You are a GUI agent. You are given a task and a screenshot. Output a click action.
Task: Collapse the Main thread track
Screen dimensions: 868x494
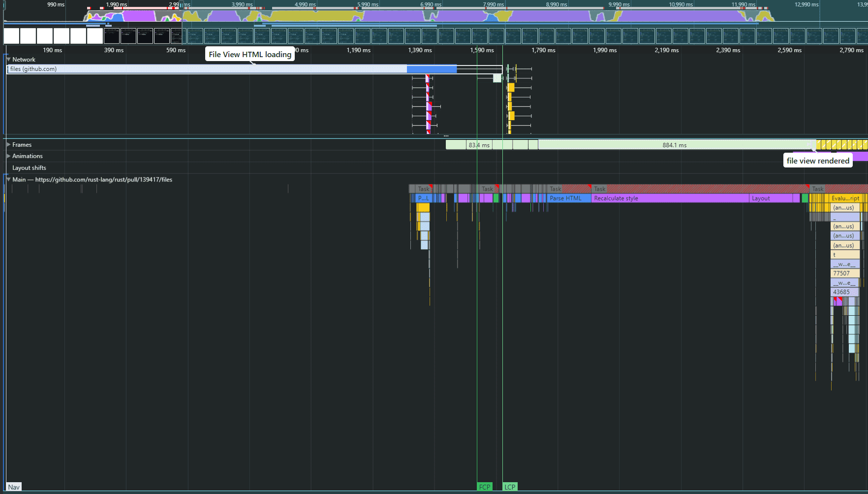click(x=8, y=180)
